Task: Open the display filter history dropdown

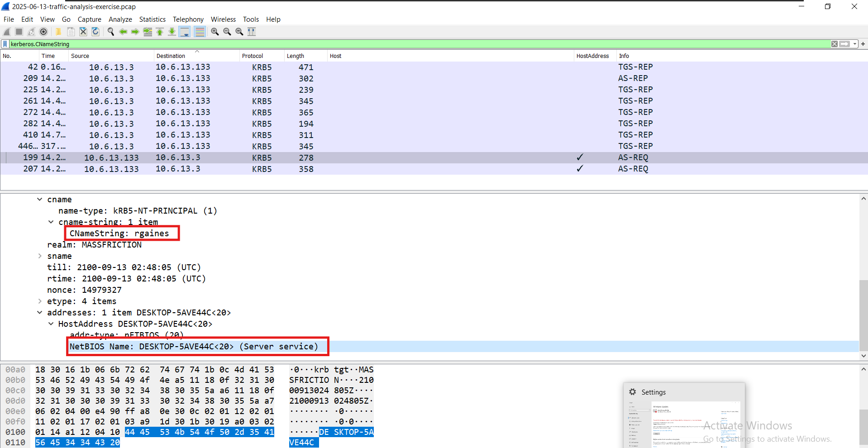Action: point(855,44)
